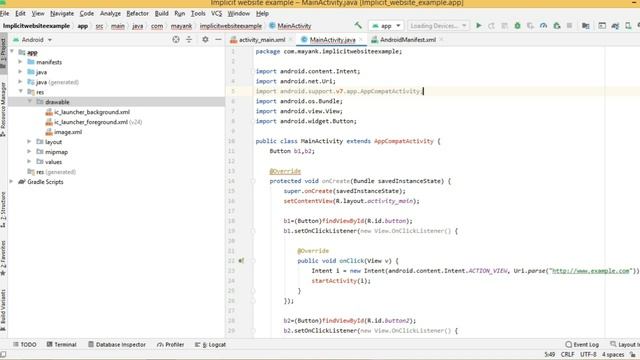640x360 pixels.
Task: Open the Event Log
Action: [582, 344]
